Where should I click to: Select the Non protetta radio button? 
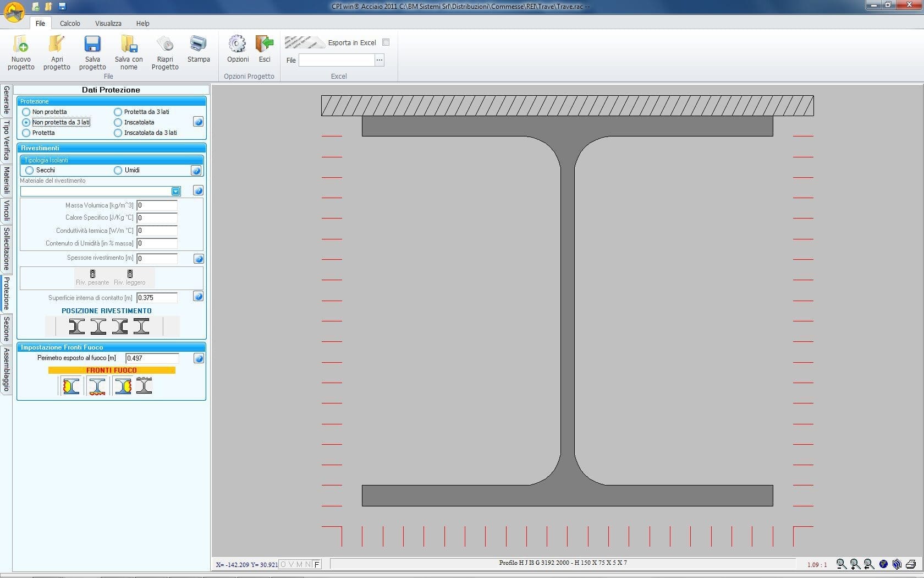(26, 112)
